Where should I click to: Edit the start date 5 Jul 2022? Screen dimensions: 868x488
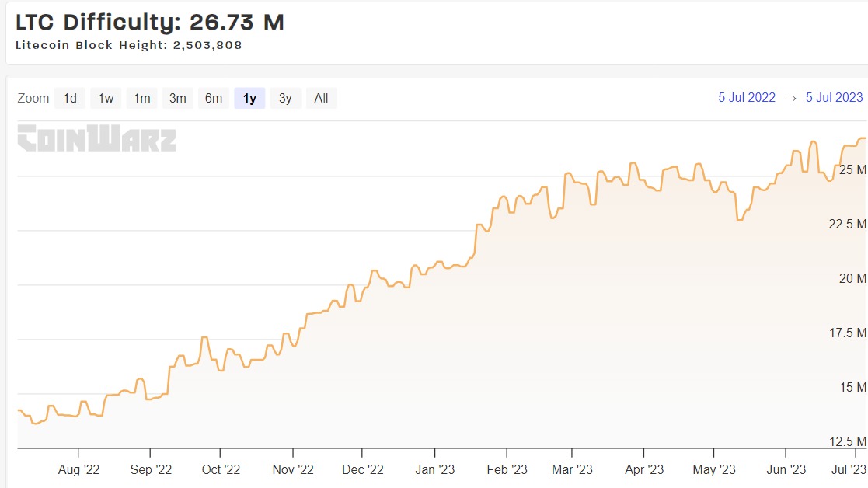pos(747,97)
